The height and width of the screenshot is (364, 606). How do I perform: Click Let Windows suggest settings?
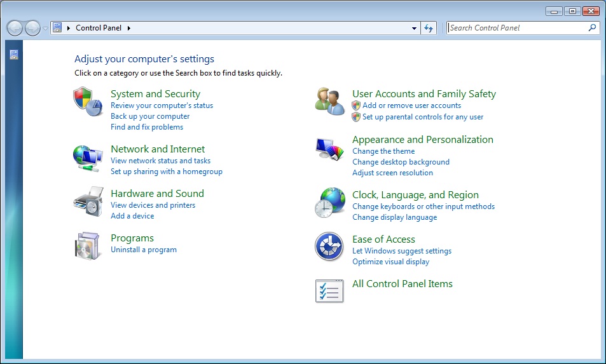[x=401, y=251]
